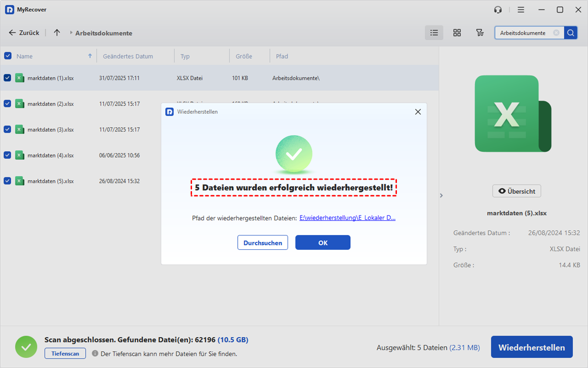Click the Arbeitsdokumente breadcrumb
This screenshot has height=368, width=588.
click(103, 33)
